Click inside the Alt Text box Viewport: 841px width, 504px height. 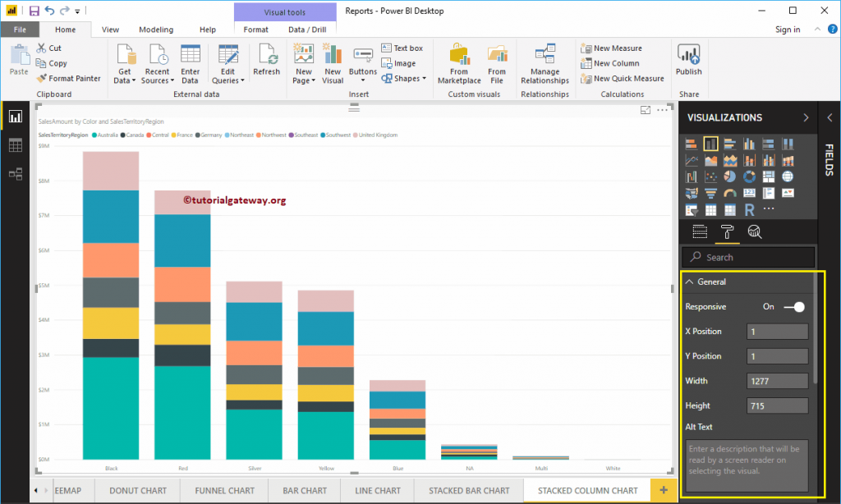pos(746,460)
